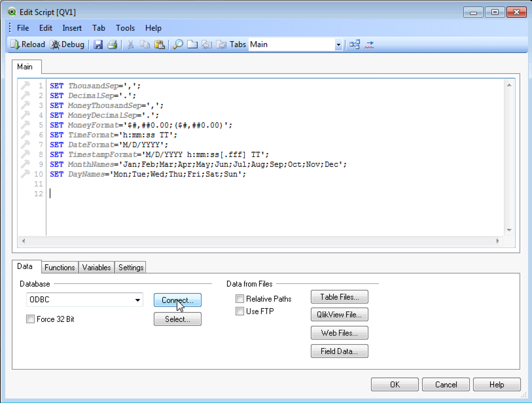Switch to the Variables tab
532x403 pixels.
tap(96, 267)
